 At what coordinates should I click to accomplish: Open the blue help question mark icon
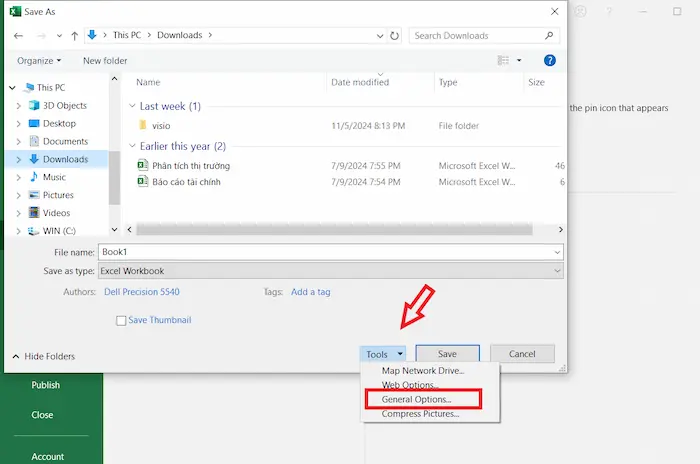550,60
